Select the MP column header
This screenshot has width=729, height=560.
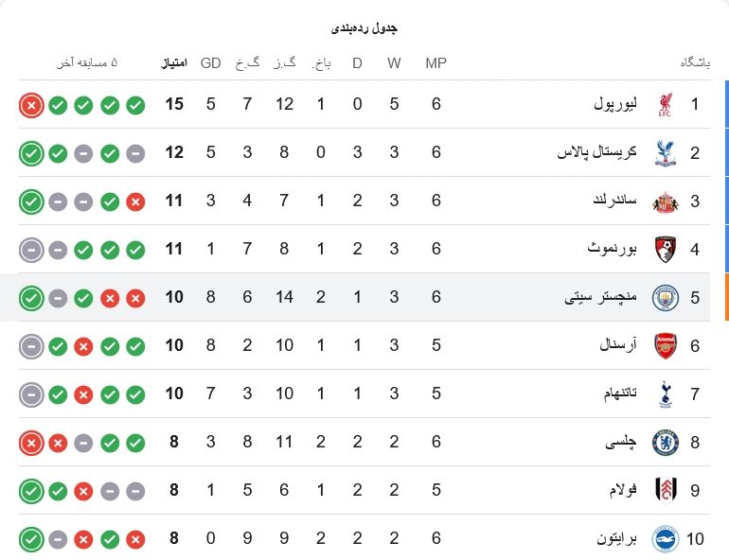(436, 63)
